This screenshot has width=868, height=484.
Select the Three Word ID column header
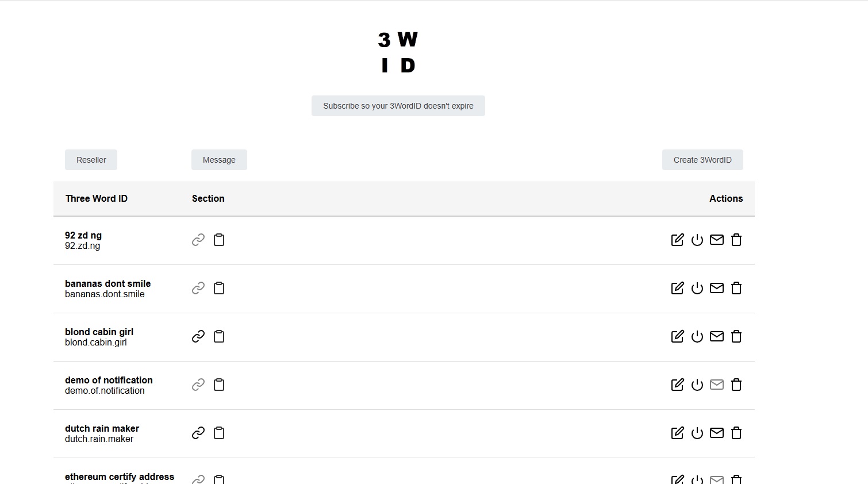point(97,198)
